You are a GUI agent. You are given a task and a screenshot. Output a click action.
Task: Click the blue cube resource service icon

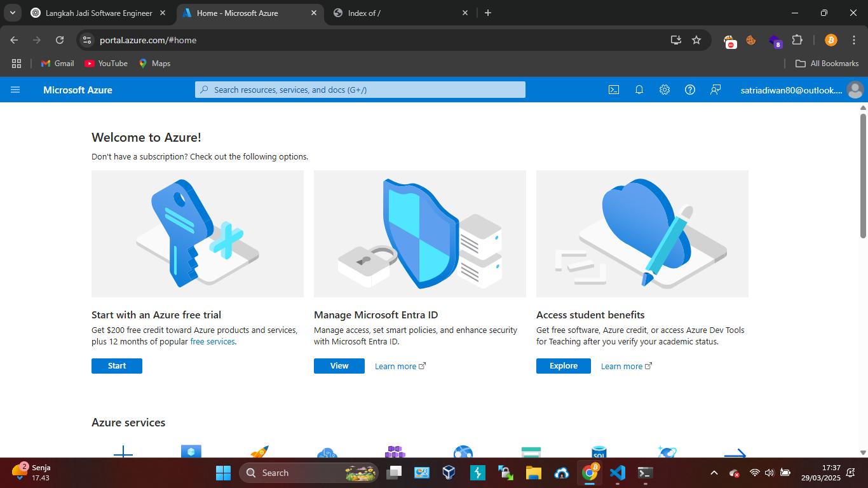click(191, 451)
